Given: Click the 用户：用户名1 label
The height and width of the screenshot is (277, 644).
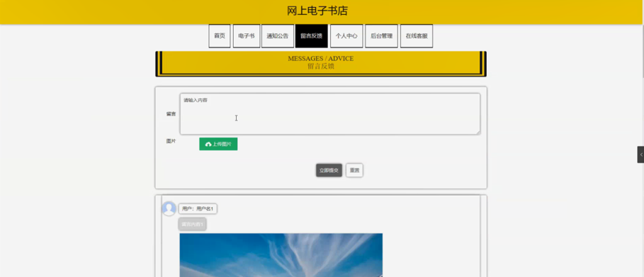Looking at the screenshot, I should (198, 209).
